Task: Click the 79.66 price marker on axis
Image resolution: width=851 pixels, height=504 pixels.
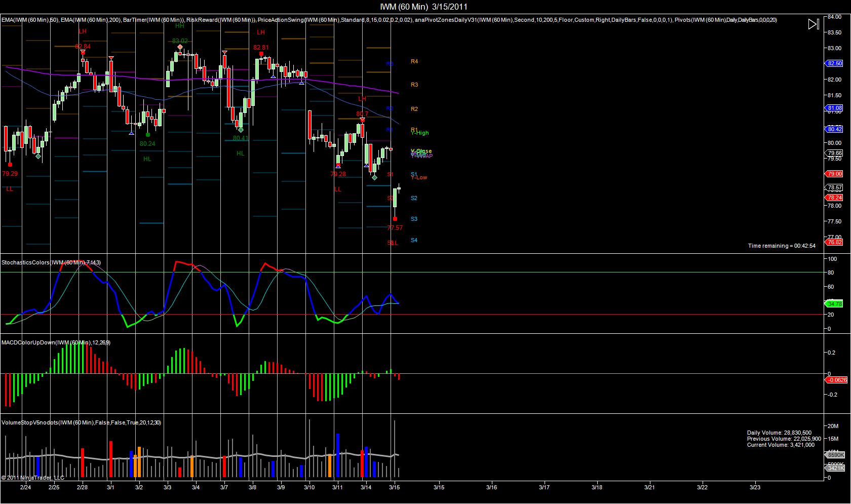Action: point(834,153)
